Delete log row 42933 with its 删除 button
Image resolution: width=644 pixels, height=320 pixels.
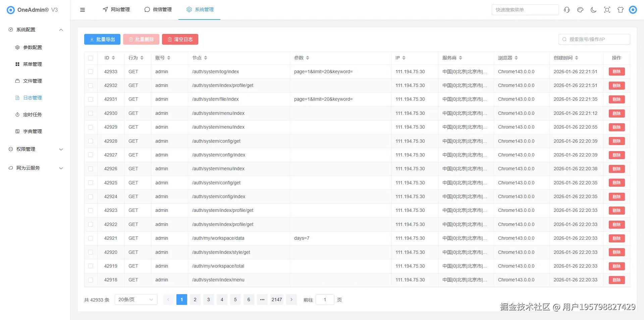pyautogui.click(x=616, y=72)
